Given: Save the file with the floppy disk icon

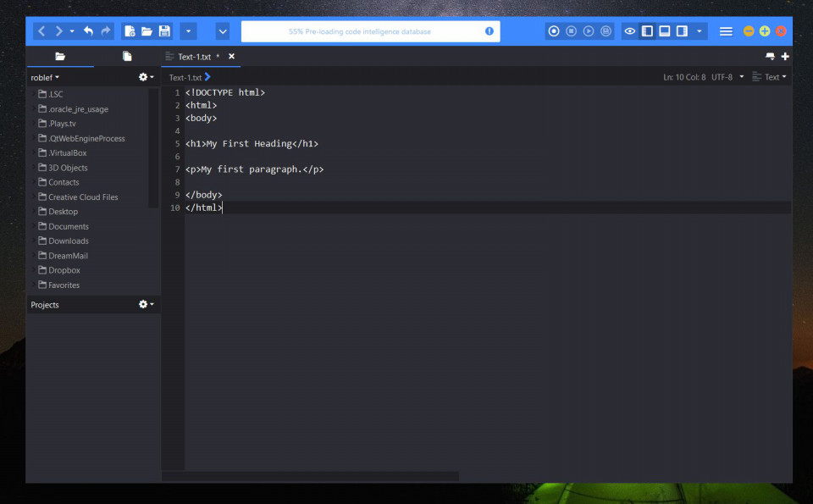Looking at the screenshot, I should (164, 31).
